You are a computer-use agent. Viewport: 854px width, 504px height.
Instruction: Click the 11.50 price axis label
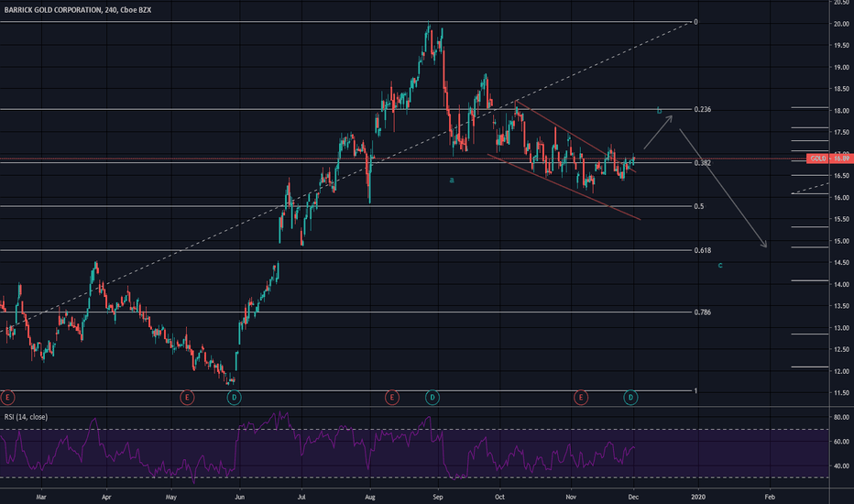[x=841, y=393]
